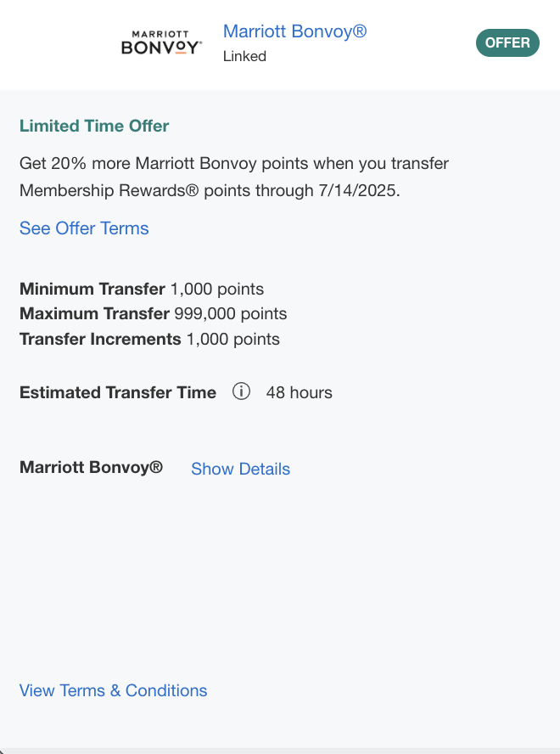Click the orange-accented BONVOY wordmark

(x=161, y=48)
